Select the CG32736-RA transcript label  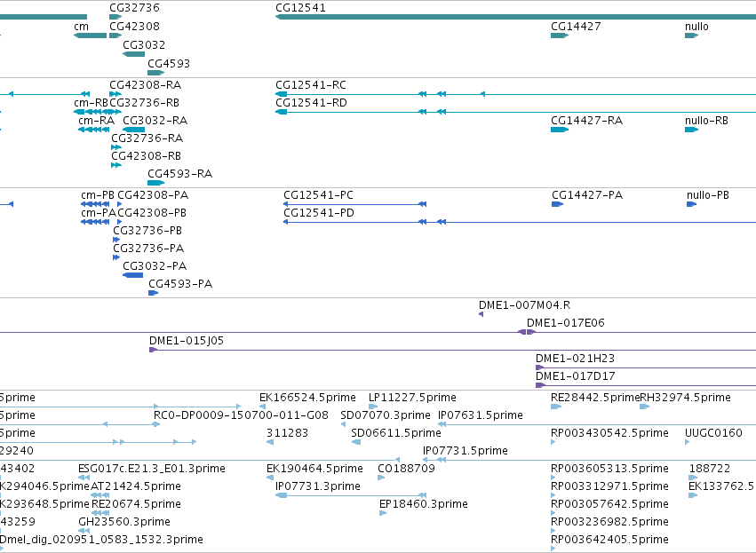[x=147, y=138]
